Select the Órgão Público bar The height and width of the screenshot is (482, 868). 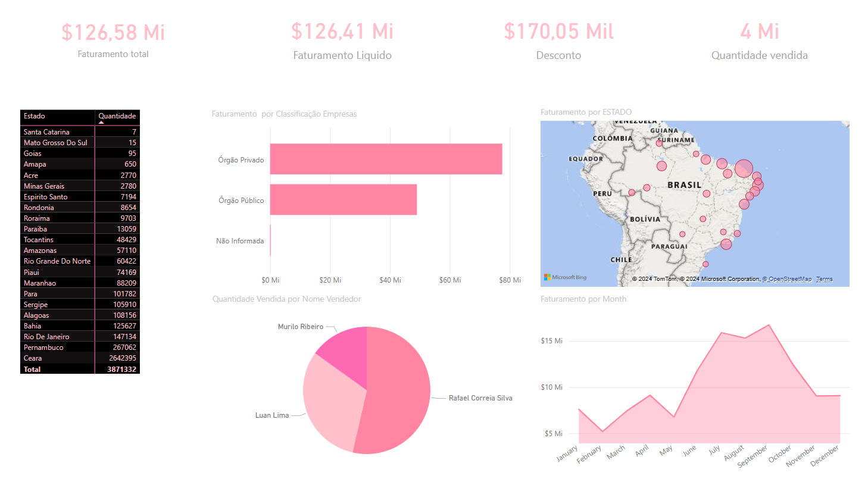click(x=343, y=199)
